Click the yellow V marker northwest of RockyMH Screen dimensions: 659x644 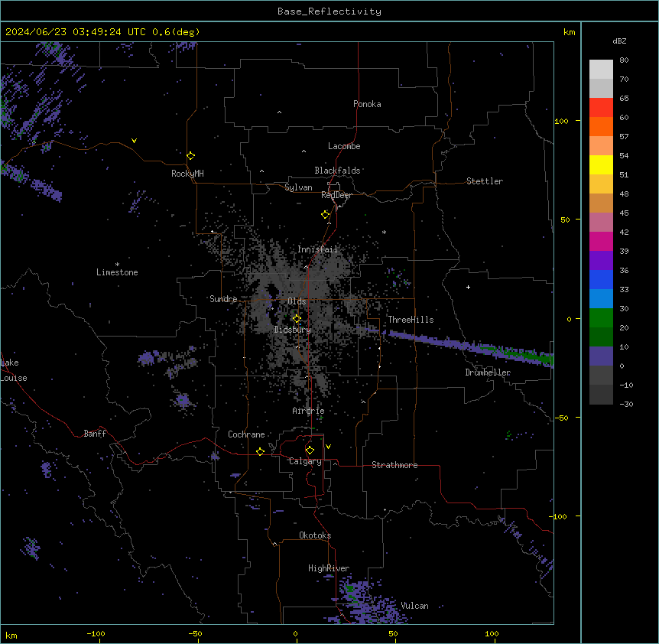(x=134, y=141)
